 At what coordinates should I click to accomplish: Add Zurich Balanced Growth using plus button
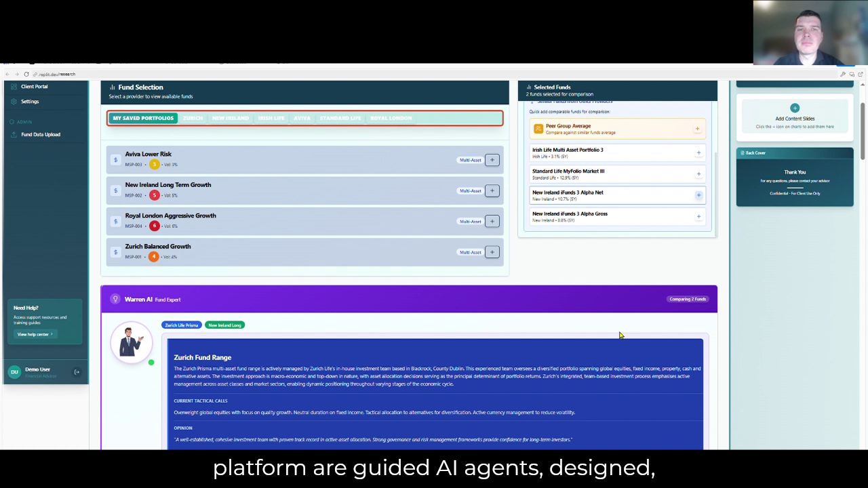[x=492, y=252]
